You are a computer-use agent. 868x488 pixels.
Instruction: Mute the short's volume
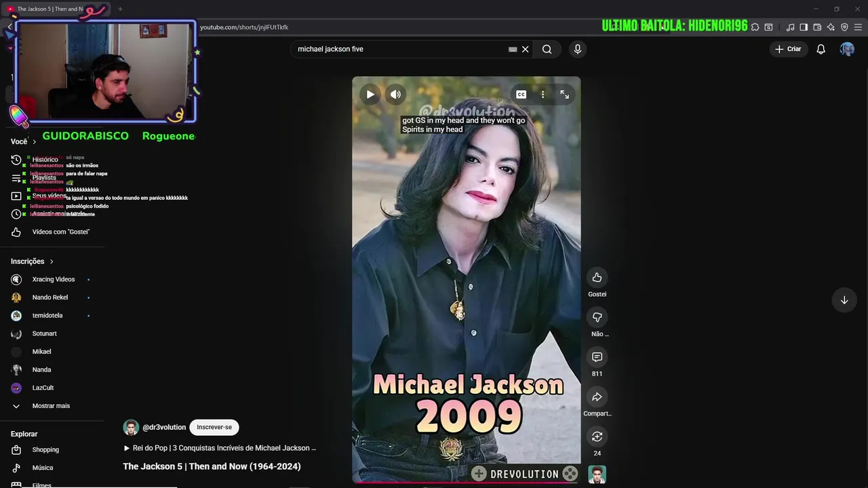click(x=396, y=95)
